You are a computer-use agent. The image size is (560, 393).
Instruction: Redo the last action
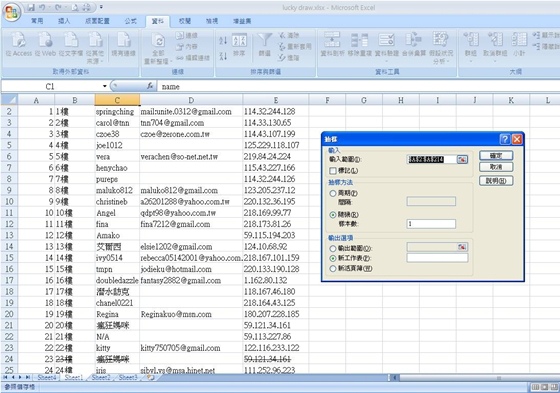click(x=58, y=7)
